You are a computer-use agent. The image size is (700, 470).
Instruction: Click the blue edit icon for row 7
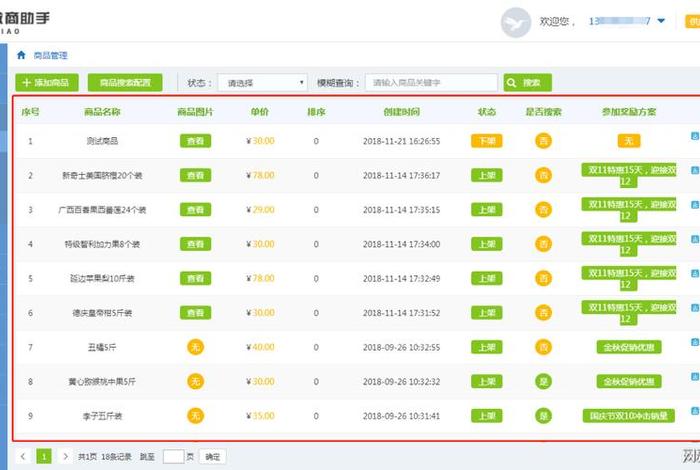coord(695,342)
